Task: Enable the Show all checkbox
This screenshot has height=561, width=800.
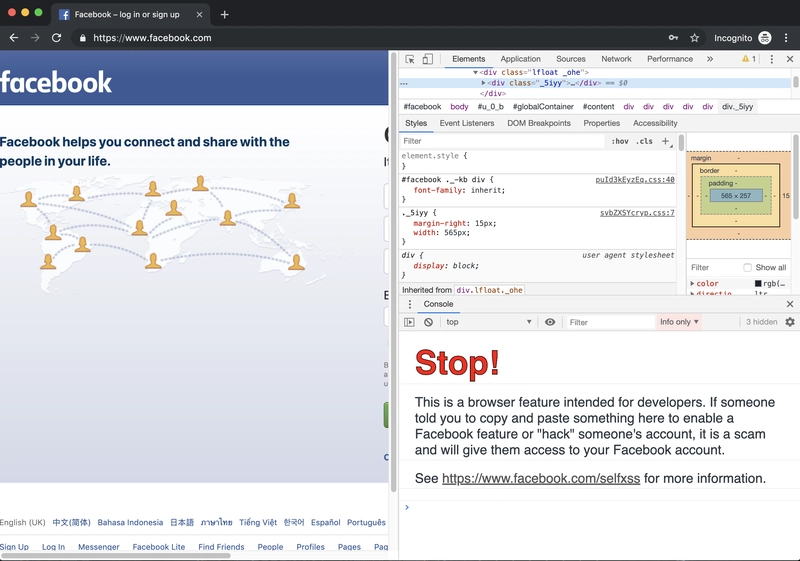Action: pos(747,268)
